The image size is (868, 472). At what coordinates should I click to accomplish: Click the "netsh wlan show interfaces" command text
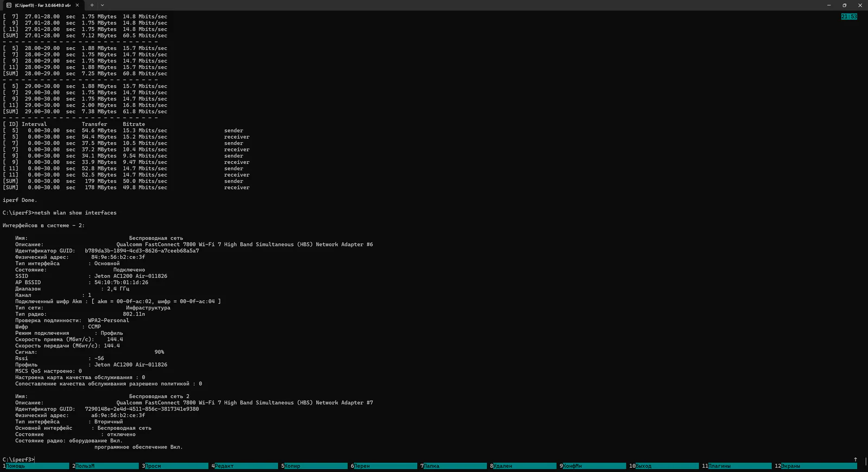pos(75,213)
